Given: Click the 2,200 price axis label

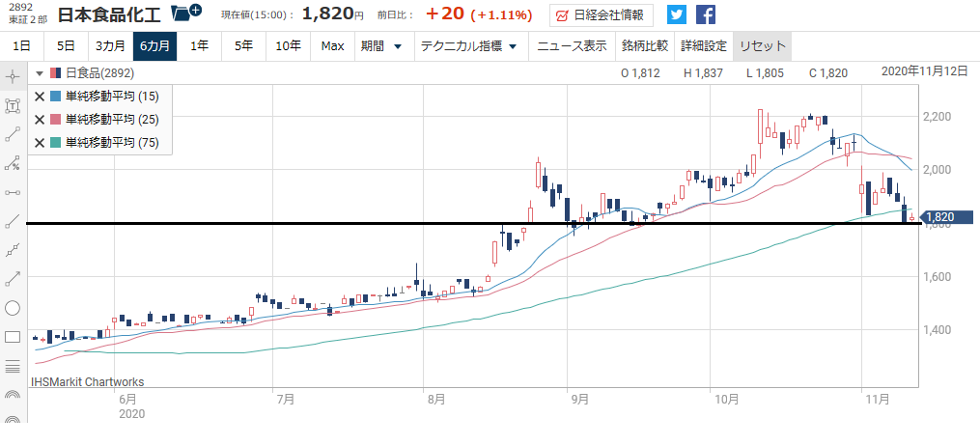Looking at the screenshot, I should (x=938, y=116).
